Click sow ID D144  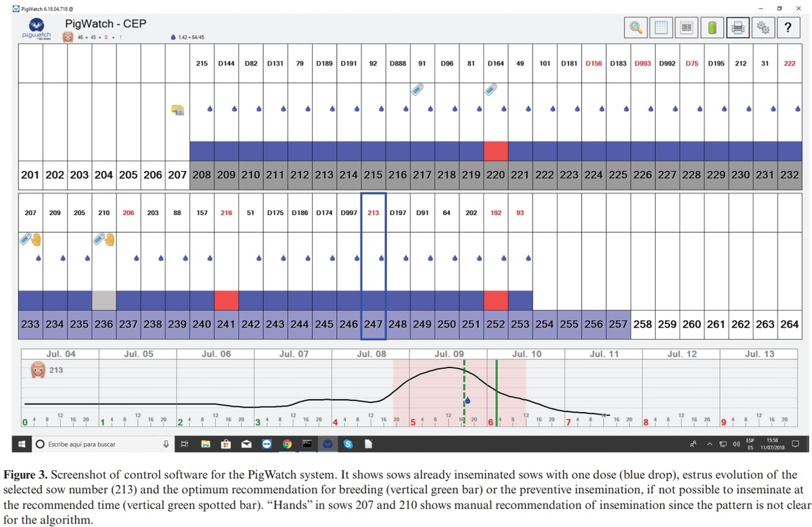226,64
